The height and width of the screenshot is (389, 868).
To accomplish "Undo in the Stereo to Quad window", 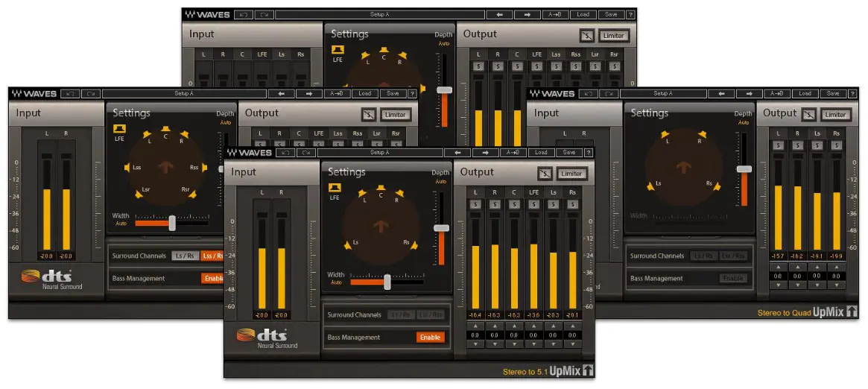I will [x=589, y=93].
